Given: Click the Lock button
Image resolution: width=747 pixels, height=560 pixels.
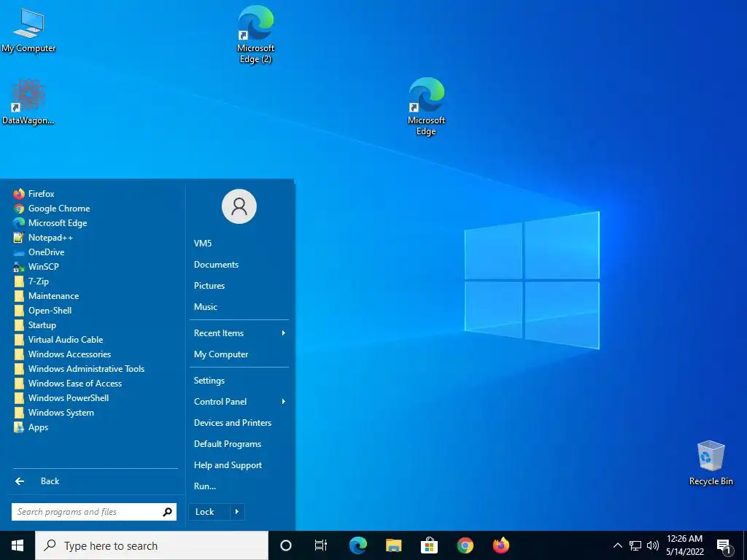Looking at the screenshot, I should (x=209, y=512).
